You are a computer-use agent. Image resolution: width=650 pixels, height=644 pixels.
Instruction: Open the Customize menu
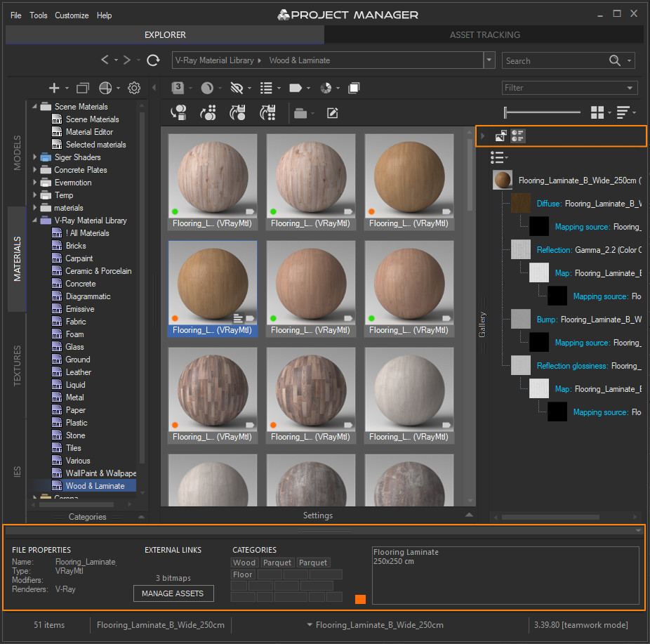coord(72,15)
